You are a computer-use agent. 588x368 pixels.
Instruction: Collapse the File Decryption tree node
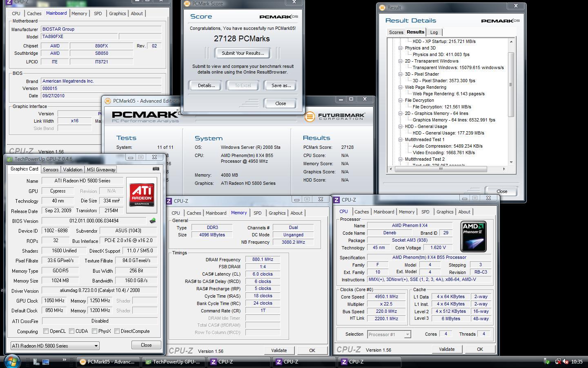coord(401,100)
